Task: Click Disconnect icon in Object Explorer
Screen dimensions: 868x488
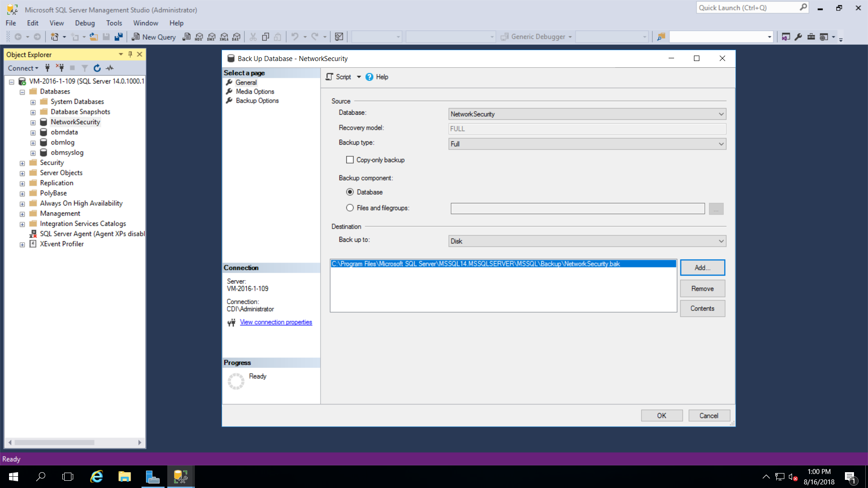Action: [x=60, y=68]
